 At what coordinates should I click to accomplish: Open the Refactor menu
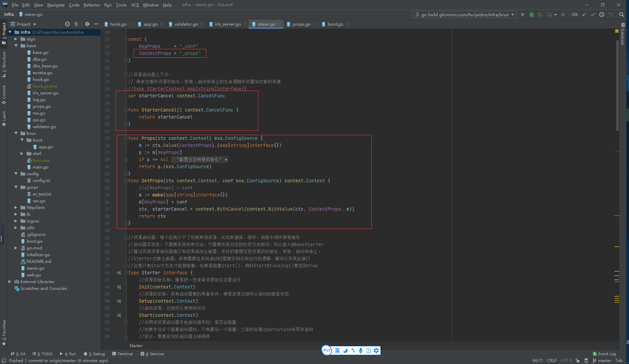click(92, 5)
